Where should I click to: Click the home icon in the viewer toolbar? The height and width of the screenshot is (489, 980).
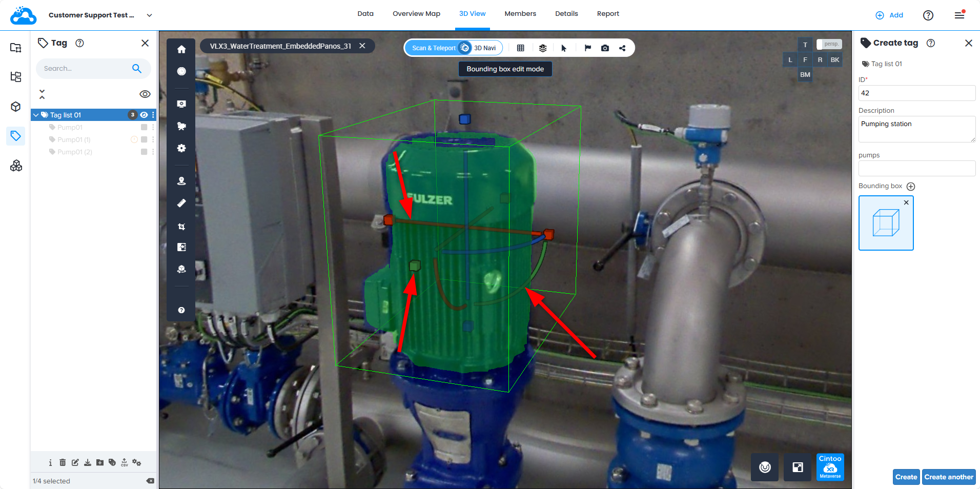tap(181, 49)
